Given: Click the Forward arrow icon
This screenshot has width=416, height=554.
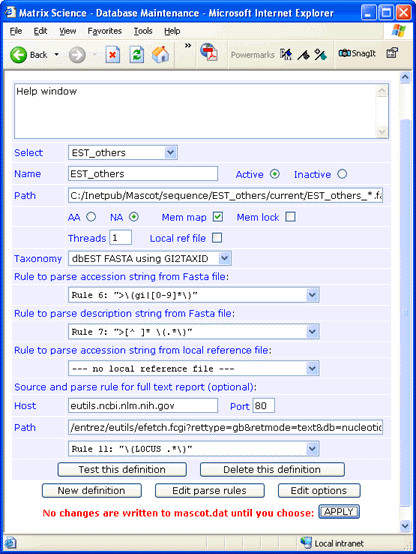Looking at the screenshot, I should 77,55.
